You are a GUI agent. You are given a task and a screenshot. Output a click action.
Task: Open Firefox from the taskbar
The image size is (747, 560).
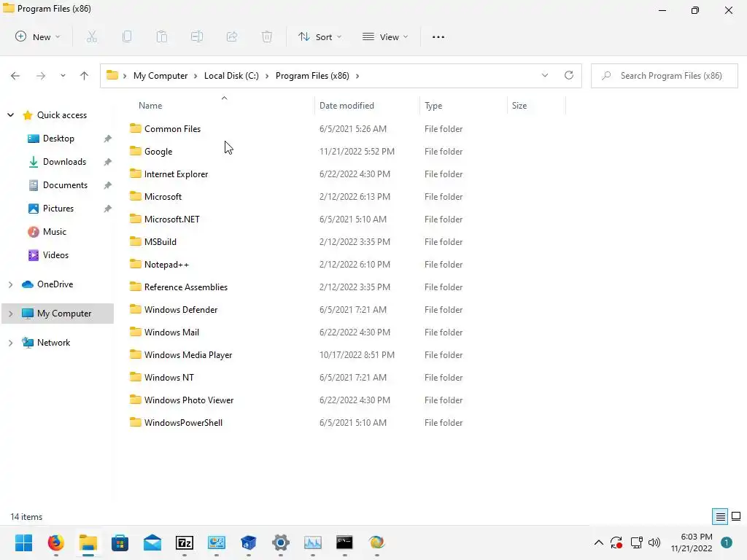point(55,542)
